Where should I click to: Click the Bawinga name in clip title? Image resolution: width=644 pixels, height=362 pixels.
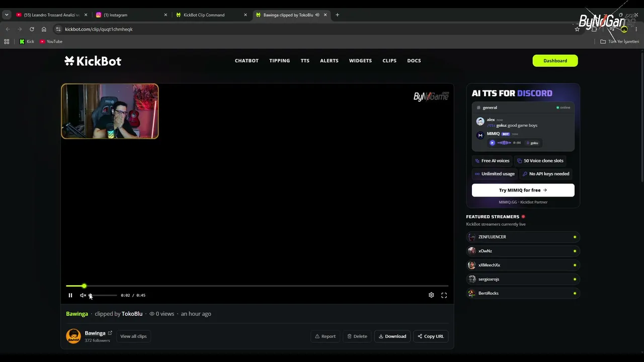coord(77,314)
